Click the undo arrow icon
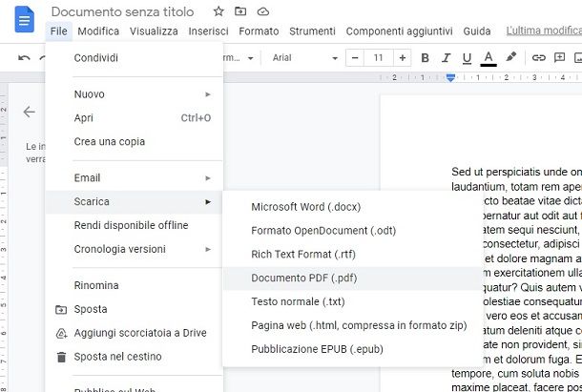This screenshot has width=582, height=392. [24, 58]
